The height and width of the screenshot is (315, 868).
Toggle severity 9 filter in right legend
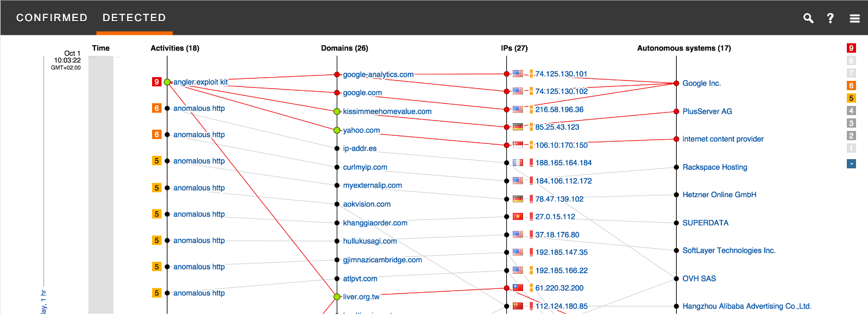click(851, 48)
